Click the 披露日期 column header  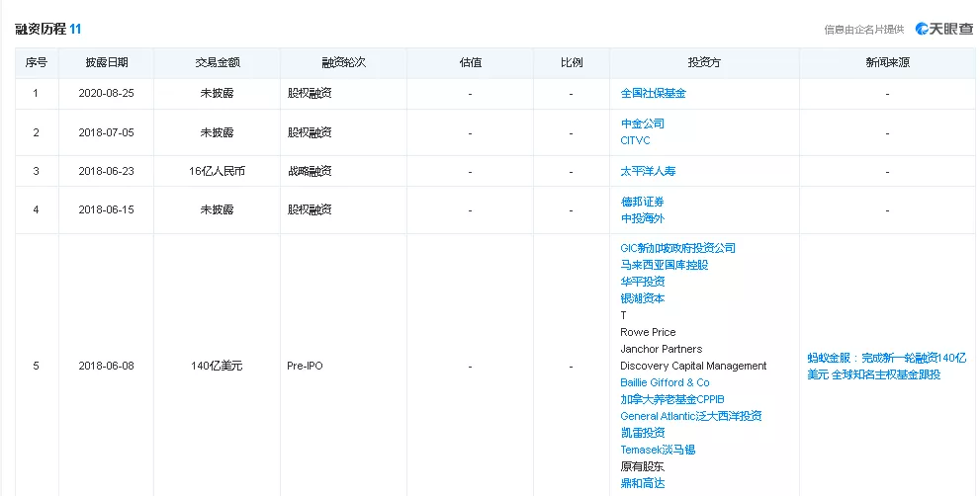point(106,62)
